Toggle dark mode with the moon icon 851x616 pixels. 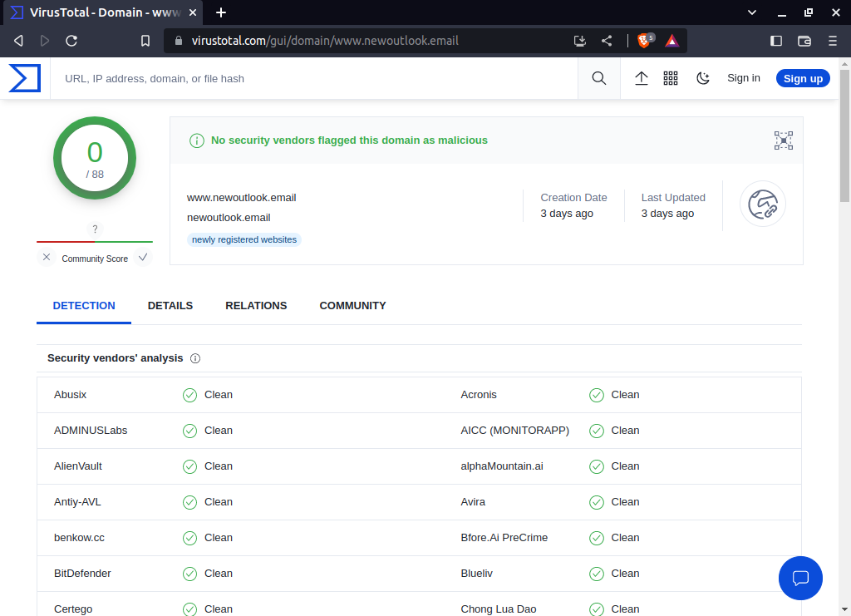[x=702, y=77]
